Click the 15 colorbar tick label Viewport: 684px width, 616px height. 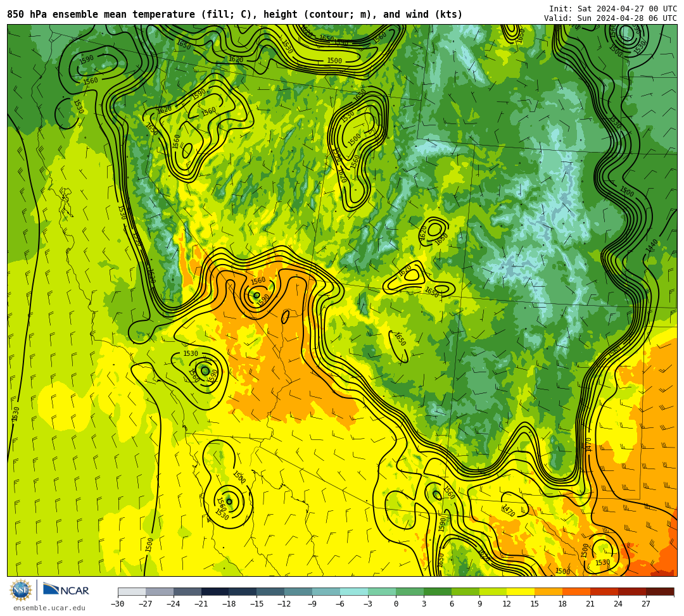(535, 604)
